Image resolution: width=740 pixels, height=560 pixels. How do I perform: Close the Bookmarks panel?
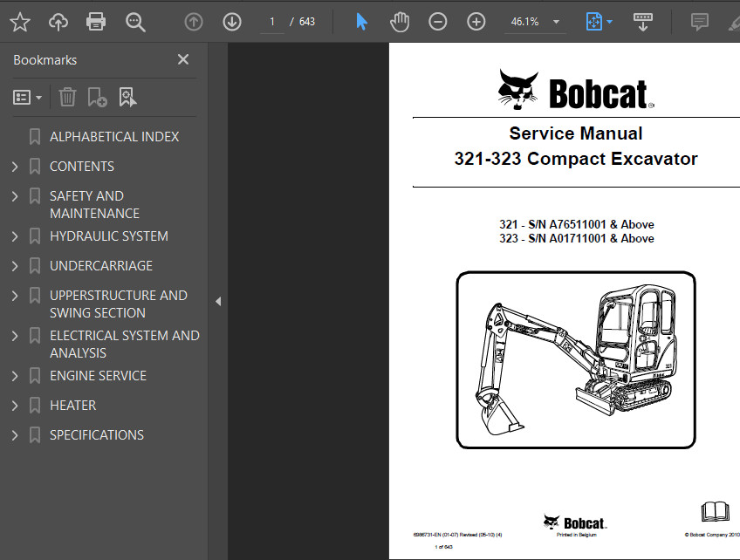click(x=183, y=59)
